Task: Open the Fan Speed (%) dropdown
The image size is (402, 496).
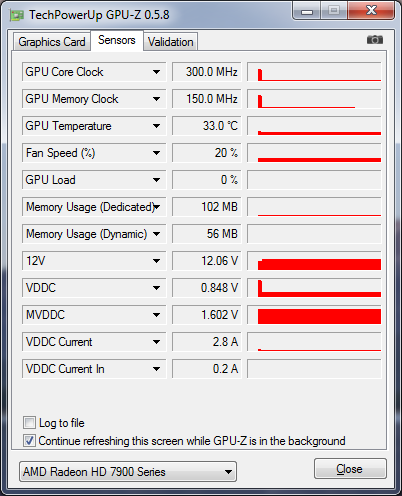Action: (x=94, y=153)
